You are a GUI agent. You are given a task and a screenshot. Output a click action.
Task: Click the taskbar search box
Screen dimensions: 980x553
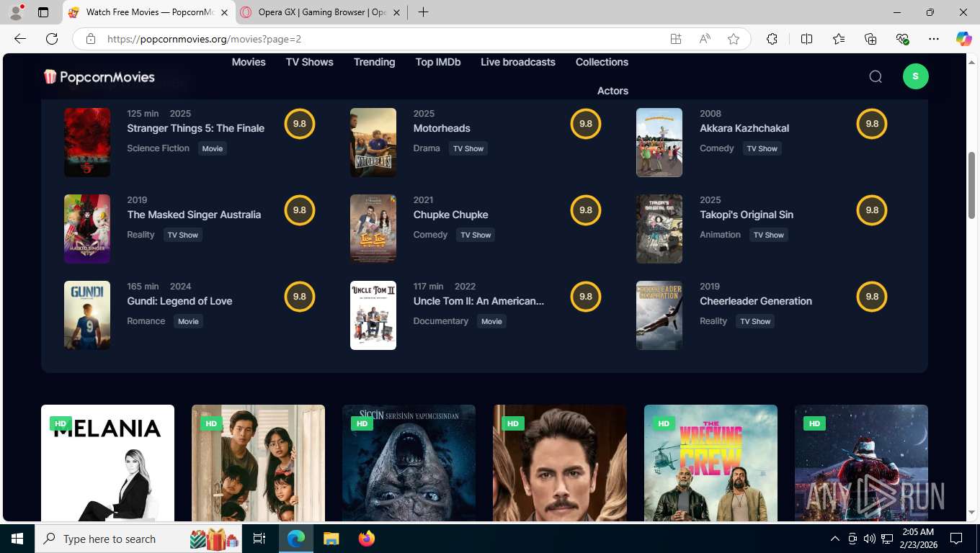pyautogui.click(x=139, y=539)
